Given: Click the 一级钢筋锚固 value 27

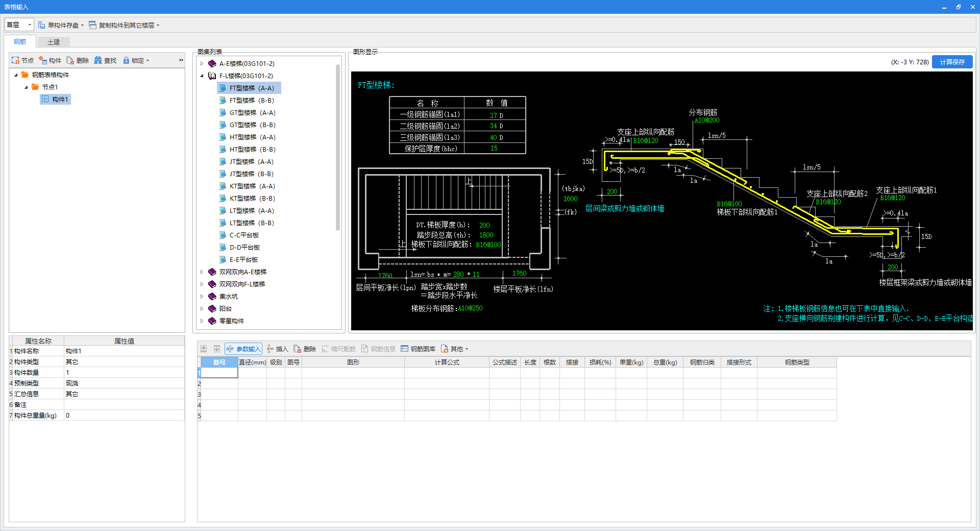Looking at the screenshot, I should (x=493, y=115).
